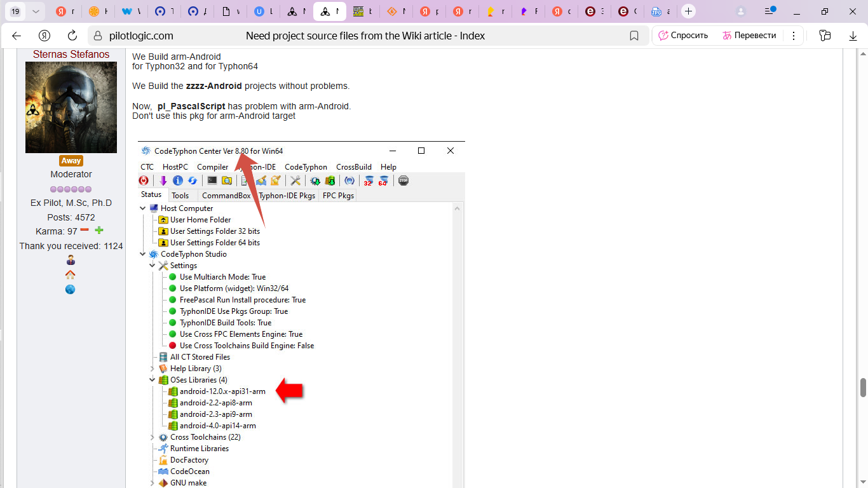The width and height of the screenshot is (868, 488).
Task: Go back with the browser back arrow
Action: [x=17, y=36]
